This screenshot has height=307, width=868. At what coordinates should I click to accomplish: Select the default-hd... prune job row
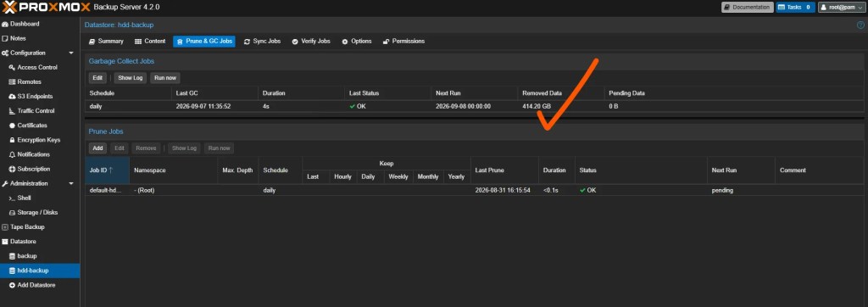(x=475, y=190)
